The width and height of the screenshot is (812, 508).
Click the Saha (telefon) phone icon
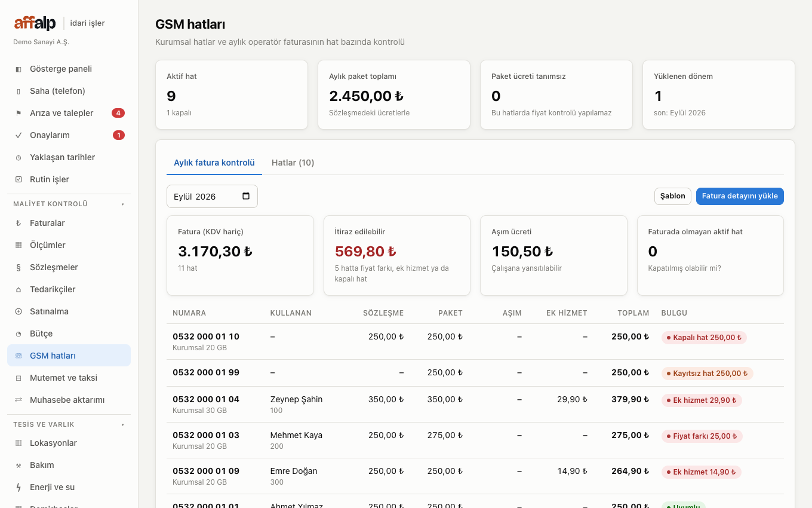tap(19, 91)
